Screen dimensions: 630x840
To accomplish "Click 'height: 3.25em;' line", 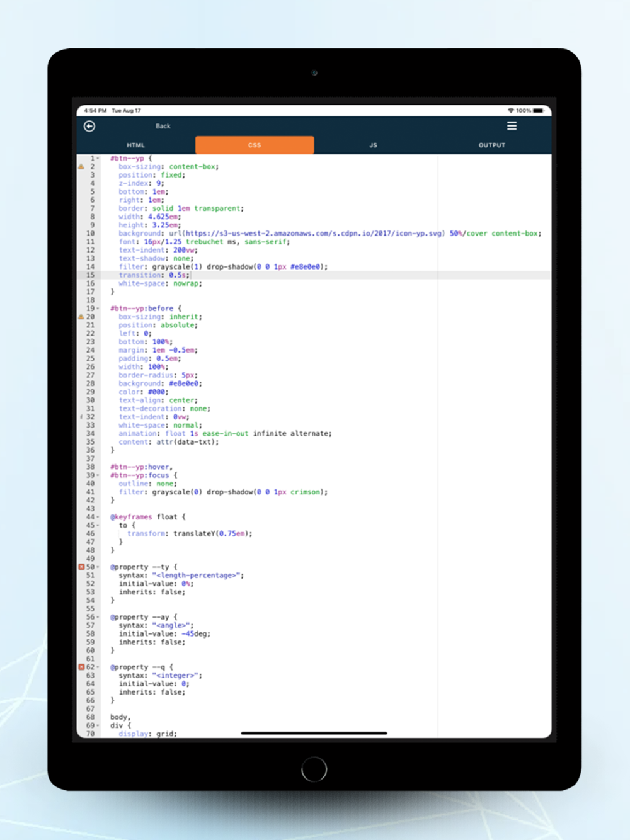I will tap(150, 225).
